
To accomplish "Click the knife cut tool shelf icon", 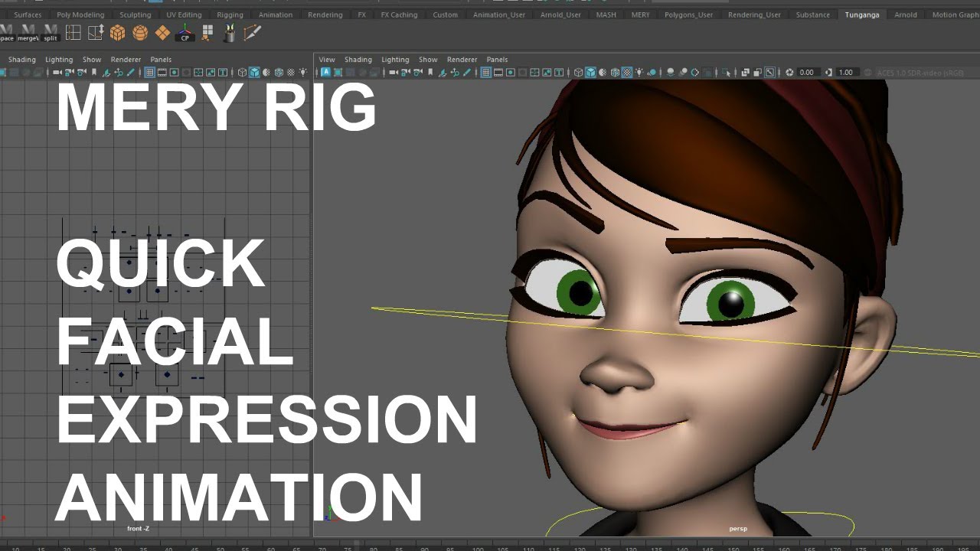I will point(252,32).
